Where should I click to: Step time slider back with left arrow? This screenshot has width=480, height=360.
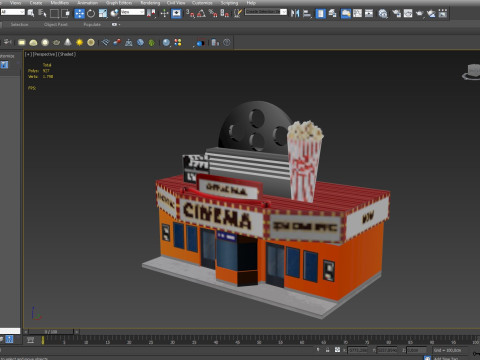26,332
